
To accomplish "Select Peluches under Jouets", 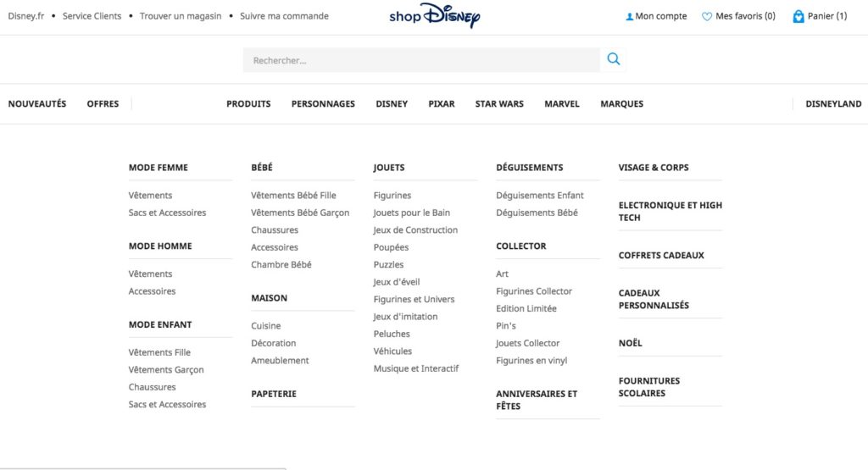I will point(392,334).
